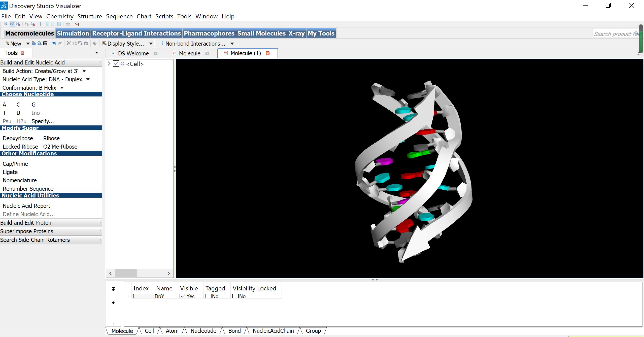Click the red arrow alignment toolbar icon

click(77, 24)
